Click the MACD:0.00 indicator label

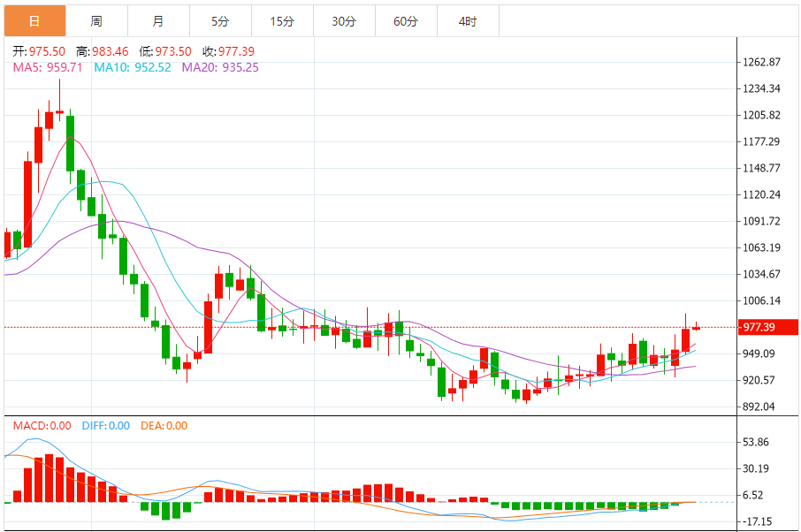click(x=42, y=426)
